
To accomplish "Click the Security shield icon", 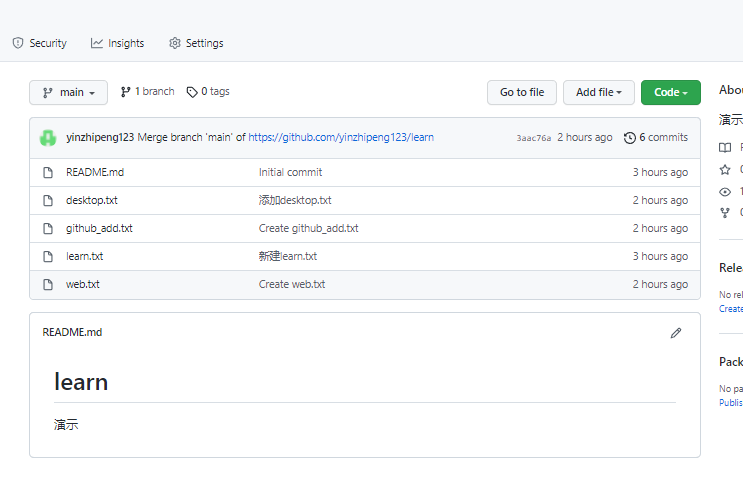I will [x=18, y=43].
